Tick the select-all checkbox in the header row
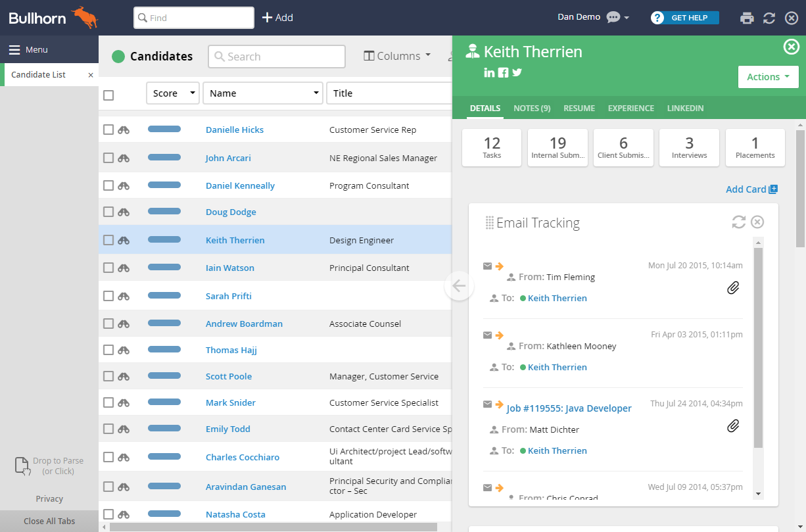The height and width of the screenshot is (532, 806). tap(108, 95)
